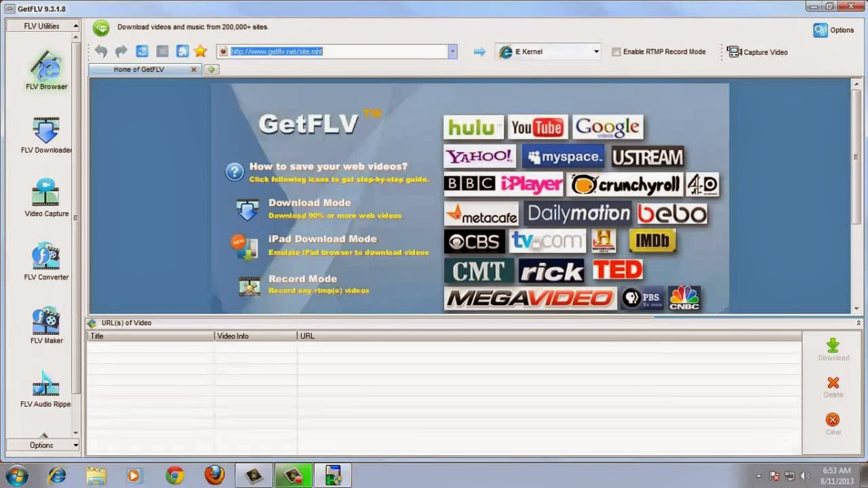The height and width of the screenshot is (488, 868).
Task: Click the red Clear button
Action: click(x=833, y=424)
